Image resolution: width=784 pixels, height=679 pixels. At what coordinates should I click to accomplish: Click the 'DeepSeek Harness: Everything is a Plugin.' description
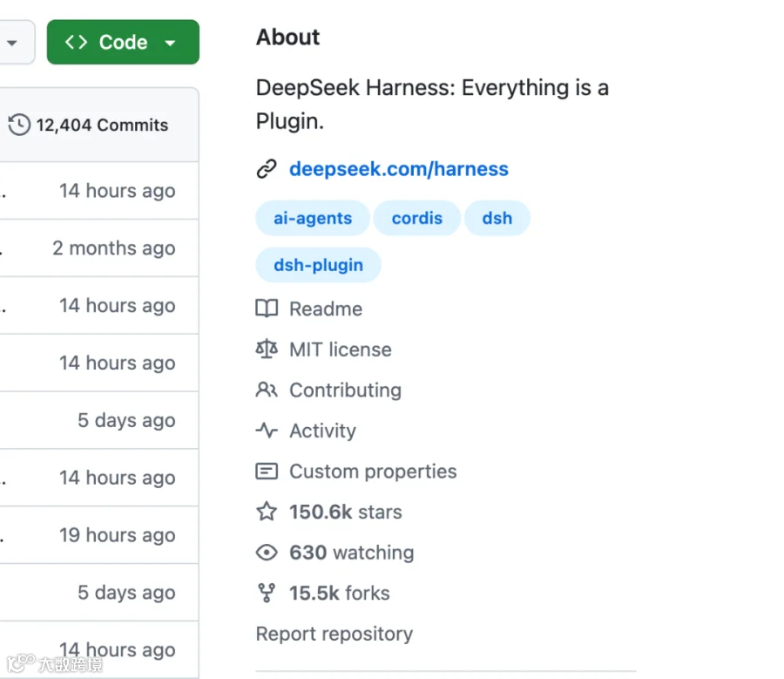432,104
